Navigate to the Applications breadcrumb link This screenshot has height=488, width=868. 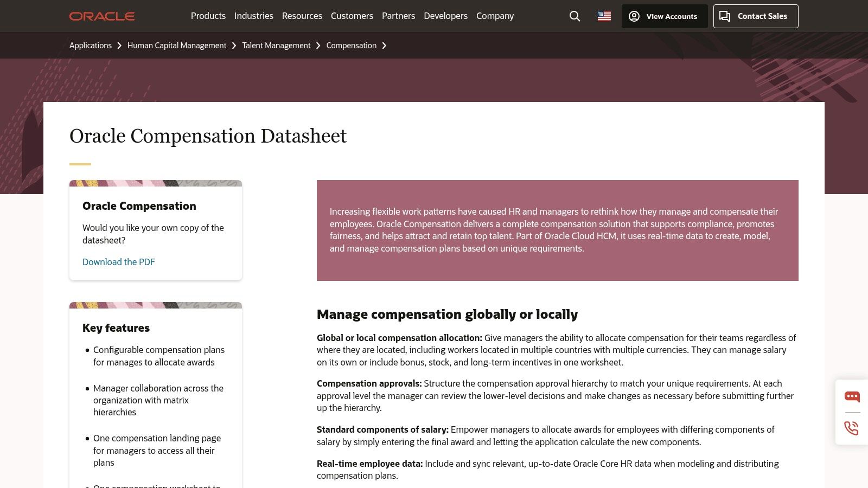click(90, 46)
